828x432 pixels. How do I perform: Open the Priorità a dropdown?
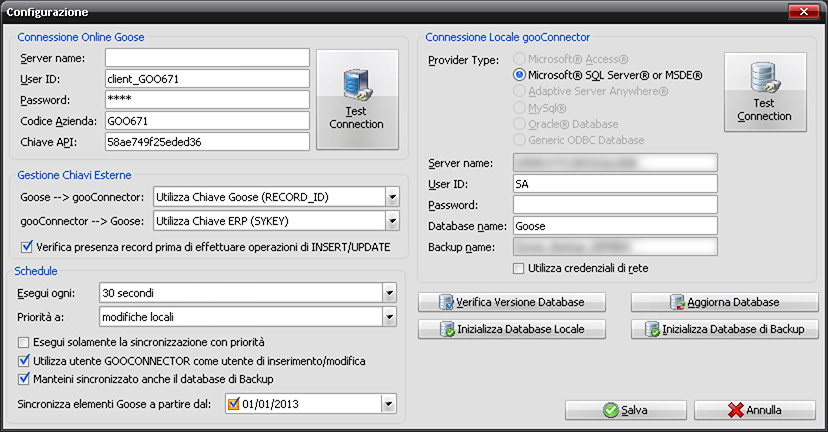pos(389,317)
